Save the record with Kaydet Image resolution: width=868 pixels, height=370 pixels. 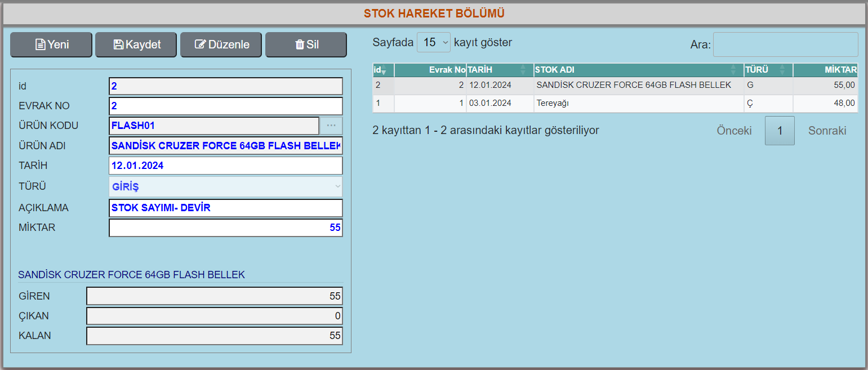pos(136,44)
